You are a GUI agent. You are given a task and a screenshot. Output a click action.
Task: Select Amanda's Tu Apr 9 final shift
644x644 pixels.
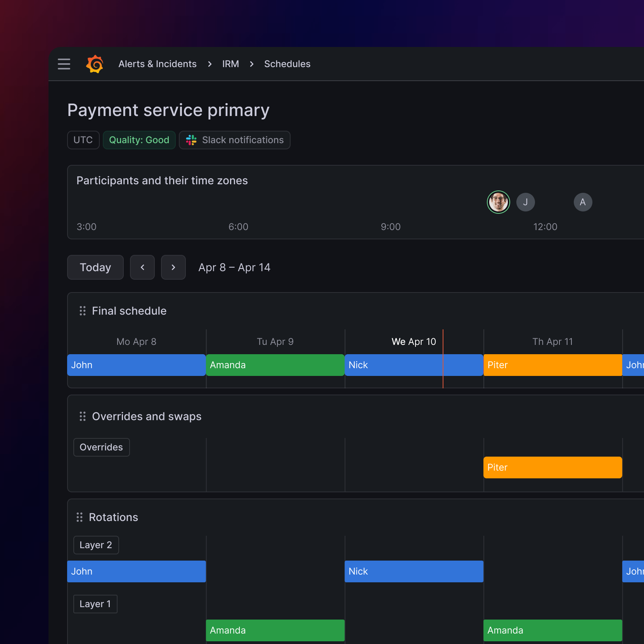point(275,365)
